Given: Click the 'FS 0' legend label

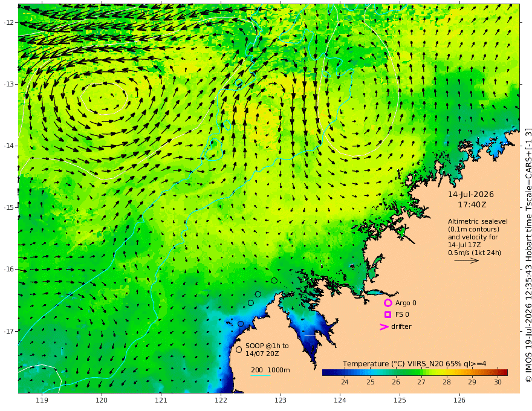Looking at the screenshot, I should pos(402,315).
